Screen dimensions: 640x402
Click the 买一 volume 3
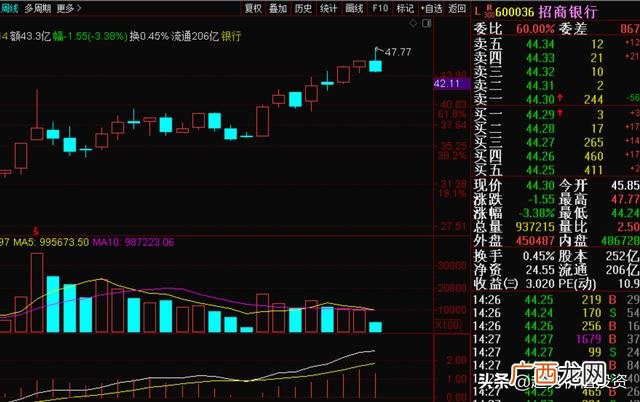(x=599, y=115)
